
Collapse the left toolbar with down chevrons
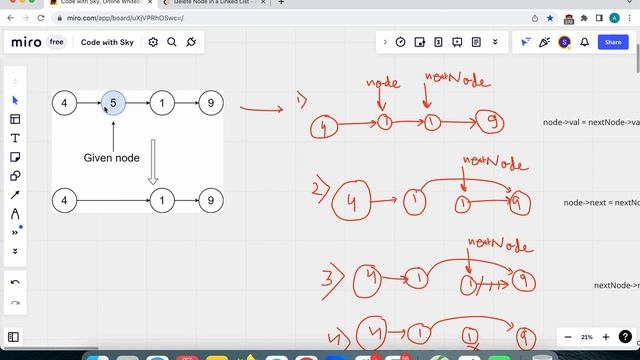tap(15, 251)
